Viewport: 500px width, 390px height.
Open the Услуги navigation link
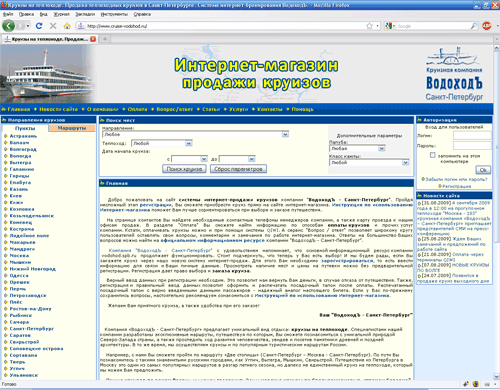click(x=239, y=109)
